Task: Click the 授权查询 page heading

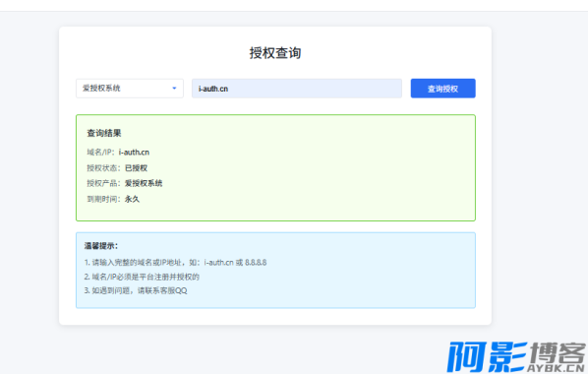Action: [275, 53]
